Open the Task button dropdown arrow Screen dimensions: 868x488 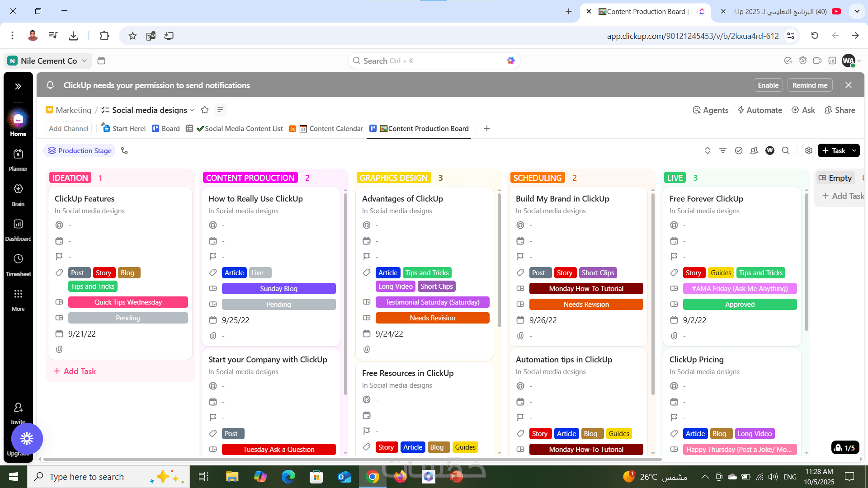point(854,150)
